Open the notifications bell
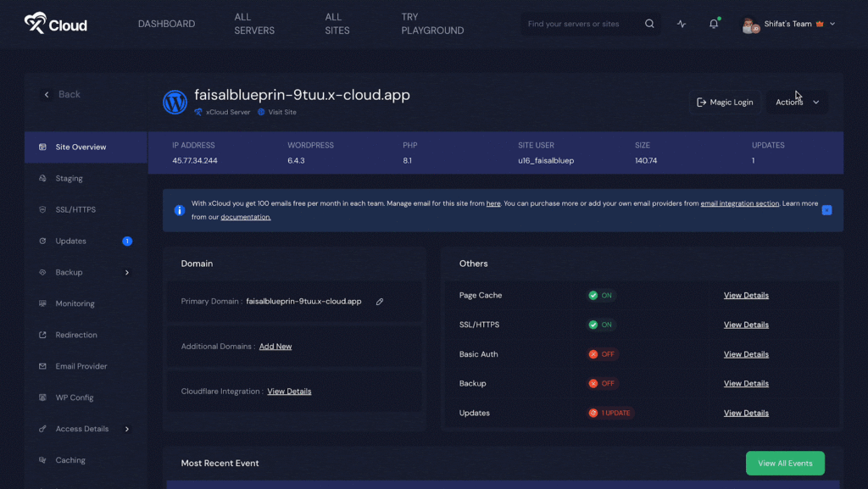The width and height of the screenshot is (868, 489). pos(713,24)
